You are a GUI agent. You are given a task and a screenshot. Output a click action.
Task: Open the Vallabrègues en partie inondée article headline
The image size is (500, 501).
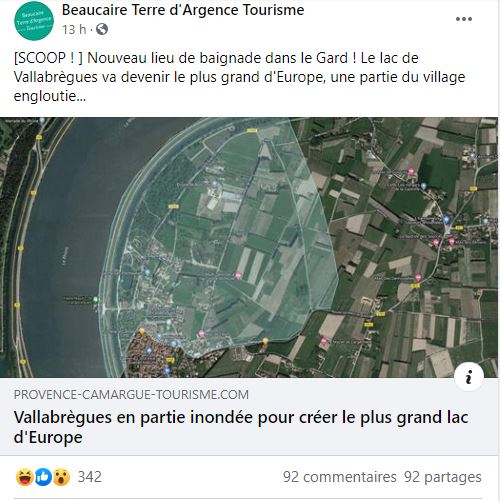241,427
